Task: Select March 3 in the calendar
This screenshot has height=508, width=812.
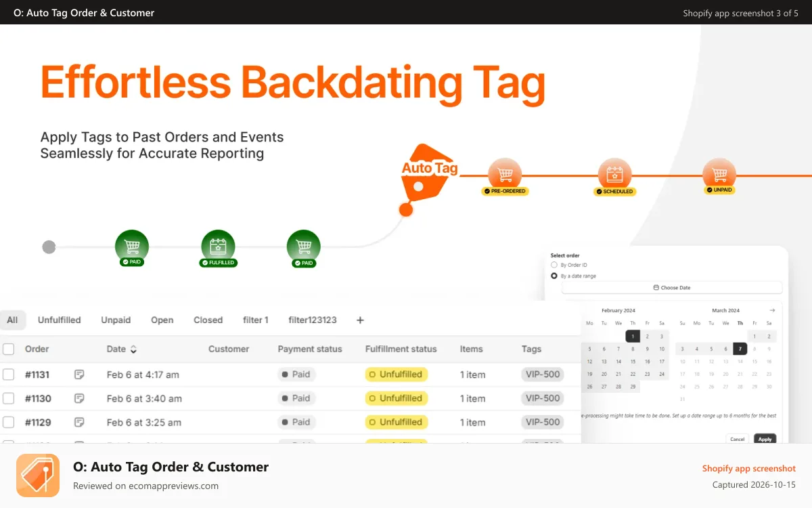Action: pyautogui.click(x=683, y=349)
